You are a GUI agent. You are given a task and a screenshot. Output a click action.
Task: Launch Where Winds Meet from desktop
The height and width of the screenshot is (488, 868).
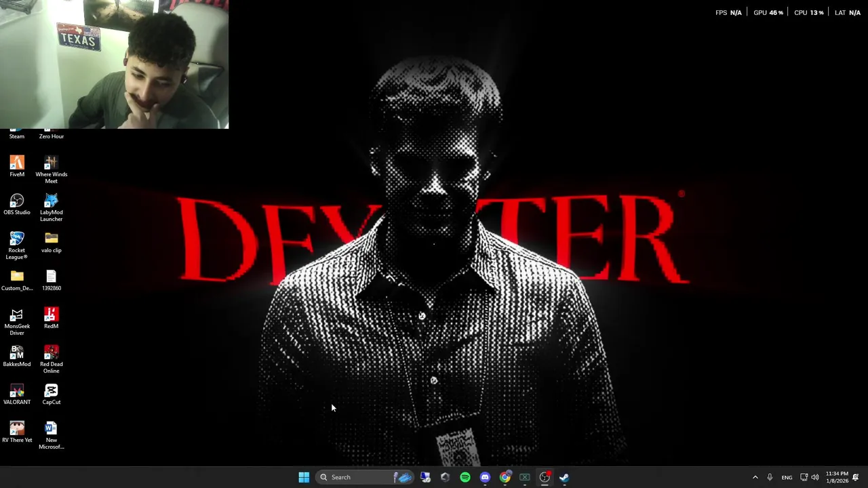pos(51,169)
